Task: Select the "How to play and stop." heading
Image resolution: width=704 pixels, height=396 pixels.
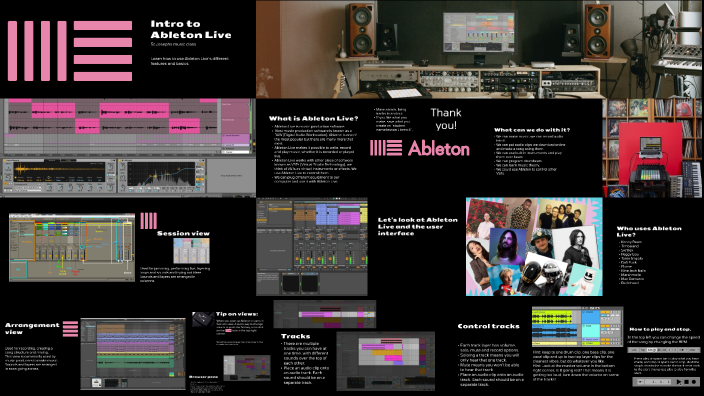Action: point(660,329)
